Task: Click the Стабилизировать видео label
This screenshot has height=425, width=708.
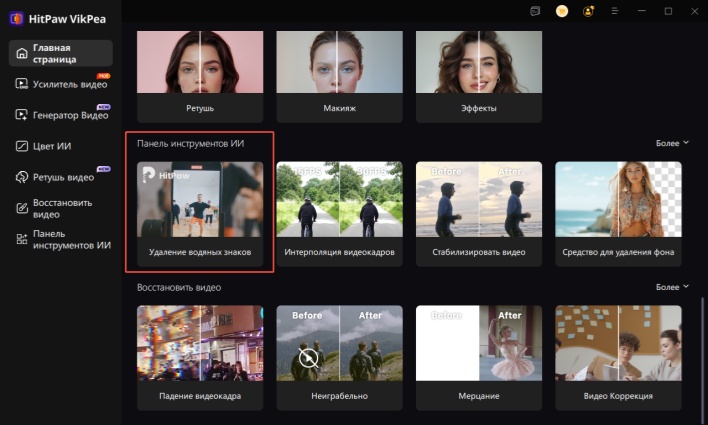Action: coord(479,252)
